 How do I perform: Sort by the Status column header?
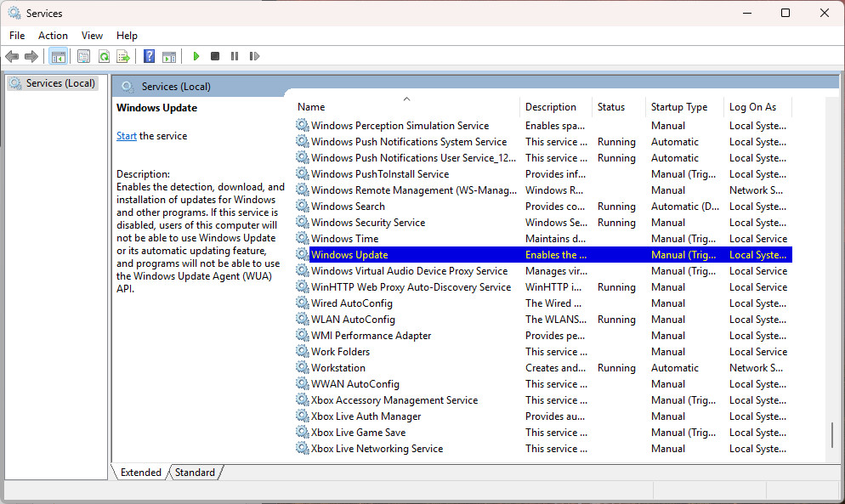click(610, 107)
